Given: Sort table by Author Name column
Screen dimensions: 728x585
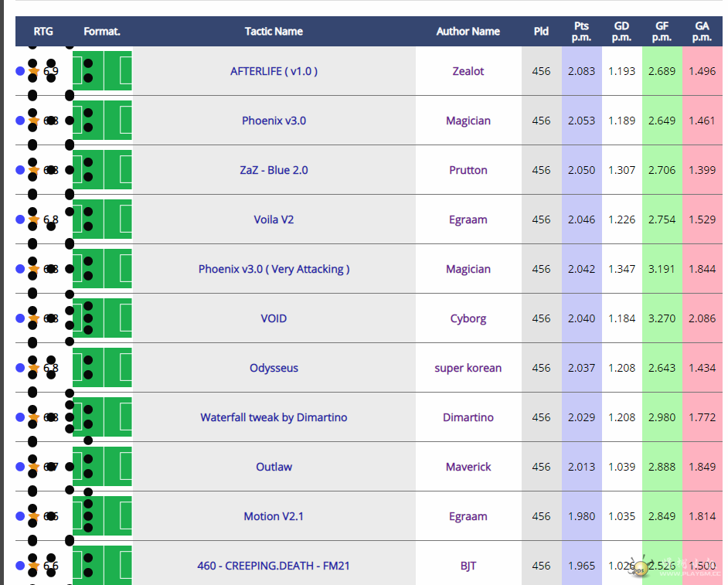Looking at the screenshot, I should click(x=468, y=32).
